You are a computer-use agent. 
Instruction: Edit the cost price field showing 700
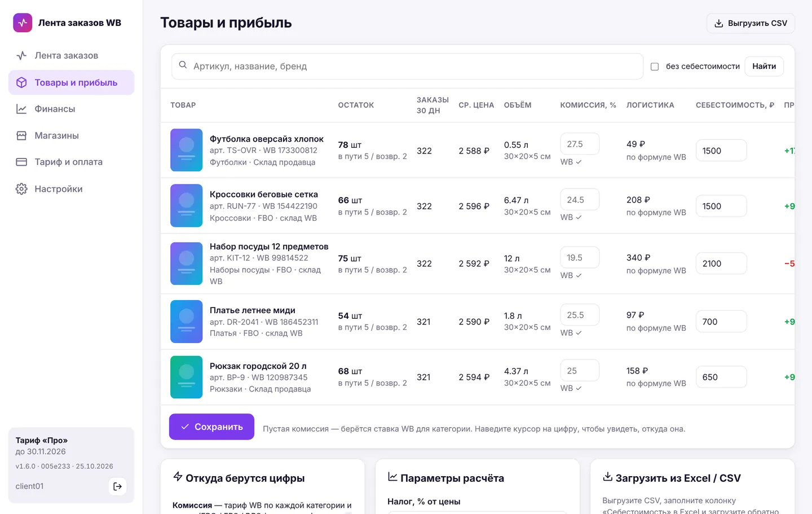coord(721,322)
